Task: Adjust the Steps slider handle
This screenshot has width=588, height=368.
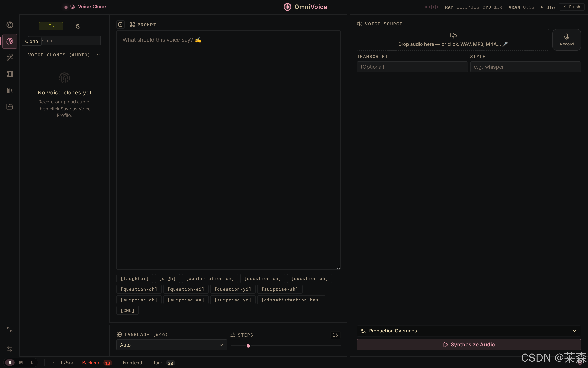Action: click(x=248, y=346)
